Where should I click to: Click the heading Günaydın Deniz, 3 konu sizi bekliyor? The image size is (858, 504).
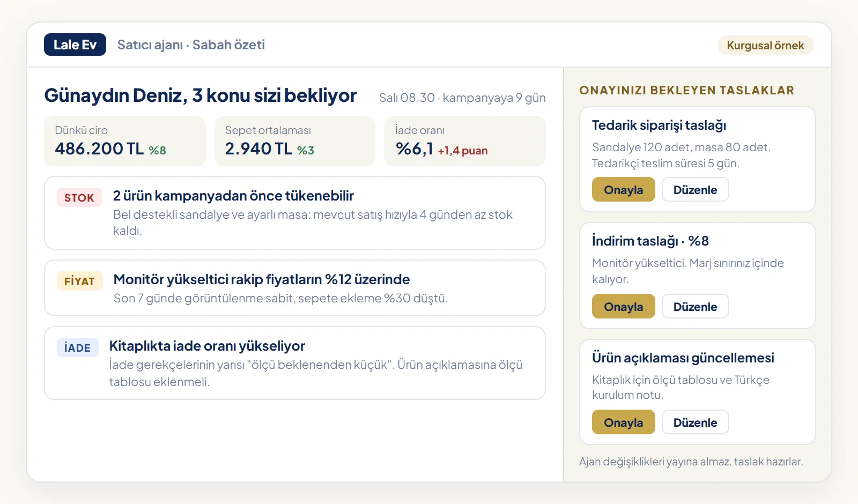point(201,95)
